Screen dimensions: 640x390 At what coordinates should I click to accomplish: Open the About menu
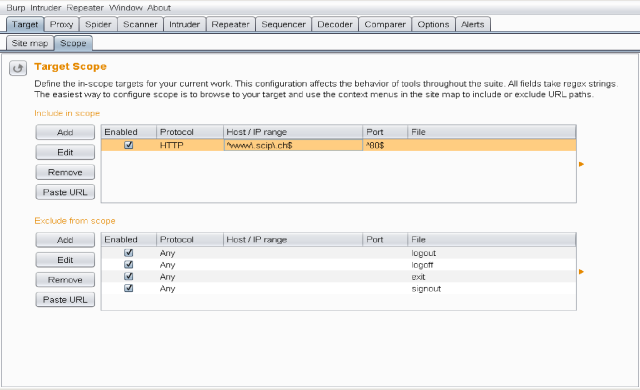click(159, 7)
